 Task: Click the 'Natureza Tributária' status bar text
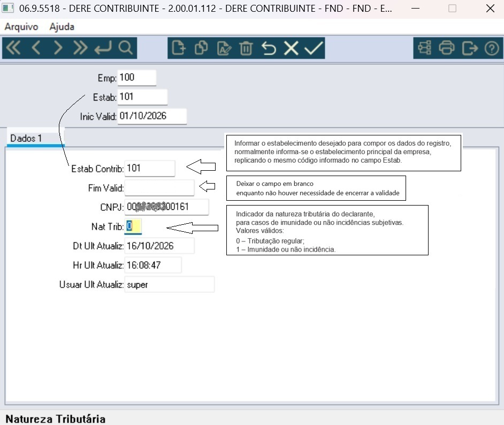coord(55,419)
